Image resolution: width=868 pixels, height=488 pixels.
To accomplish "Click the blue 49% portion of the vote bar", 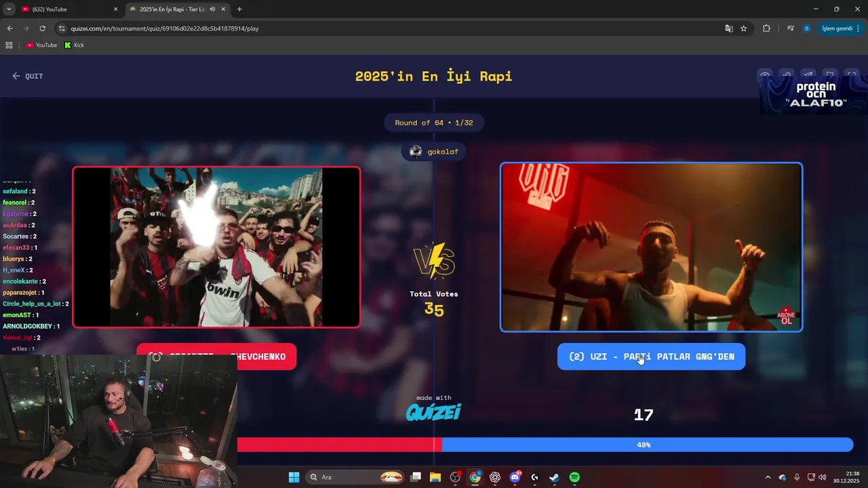I will point(647,445).
